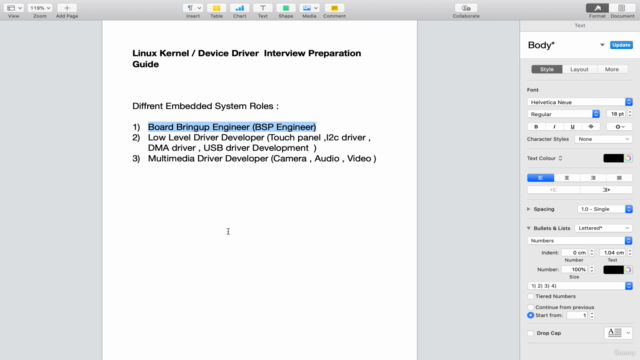Click 'Multimedia Driver Developer' list item
Image resolution: width=640 pixels, height=360 pixels.
[x=262, y=158]
